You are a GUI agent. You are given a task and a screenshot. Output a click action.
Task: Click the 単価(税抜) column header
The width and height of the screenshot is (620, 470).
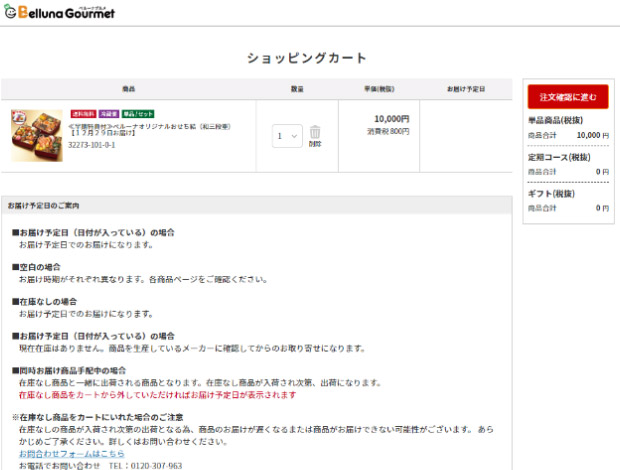378,89
